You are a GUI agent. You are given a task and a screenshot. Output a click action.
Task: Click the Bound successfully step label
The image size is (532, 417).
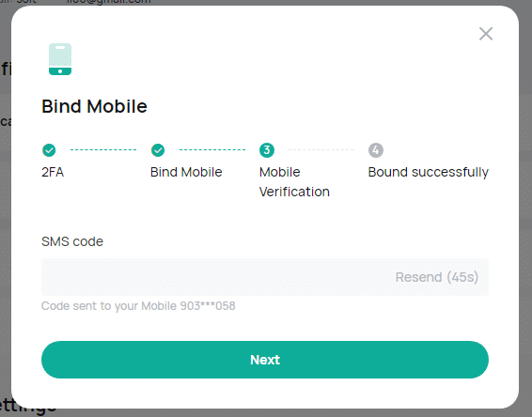click(x=429, y=172)
